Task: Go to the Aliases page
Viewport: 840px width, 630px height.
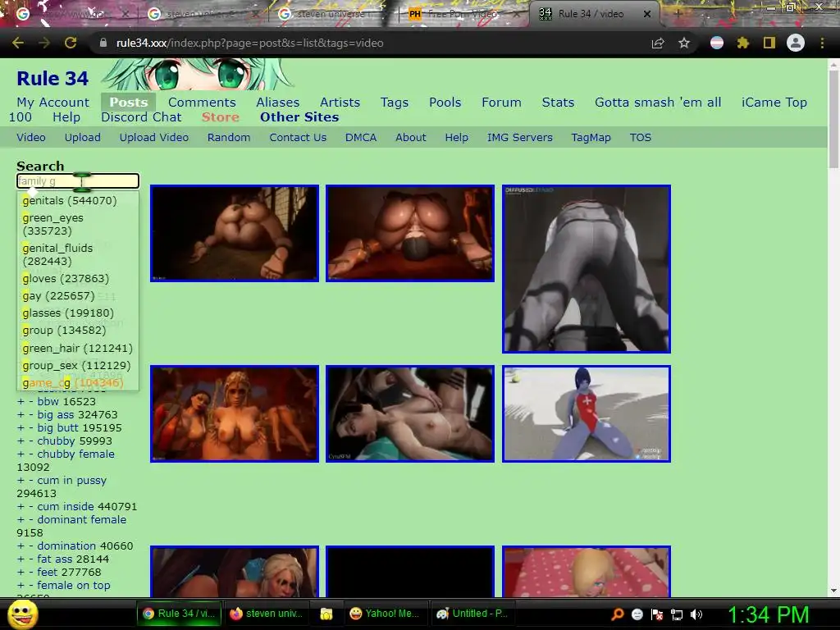Action: click(277, 103)
